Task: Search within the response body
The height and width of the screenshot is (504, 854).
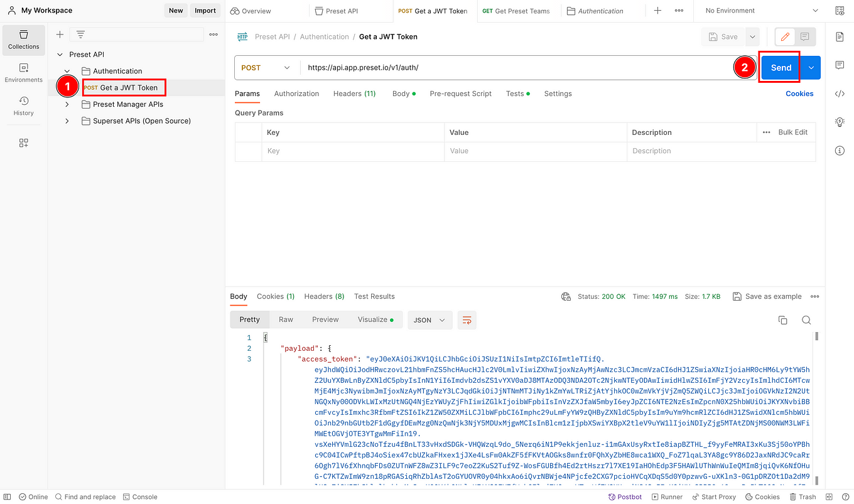Action: [806, 319]
